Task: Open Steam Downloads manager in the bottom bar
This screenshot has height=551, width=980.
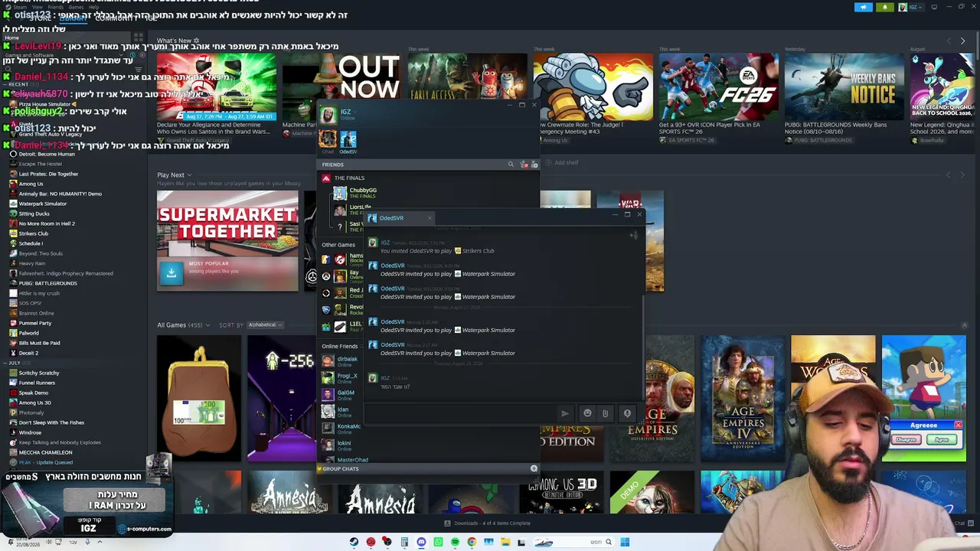Action: (x=487, y=523)
